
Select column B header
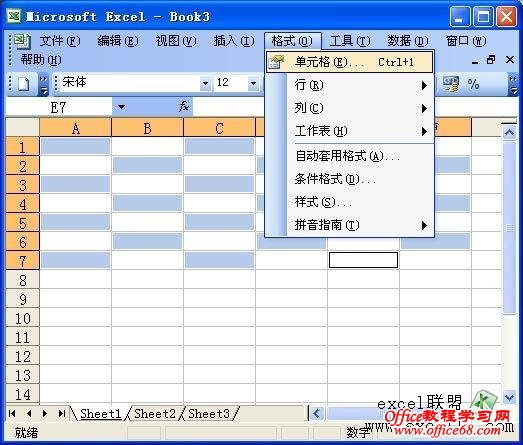[147, 128]
